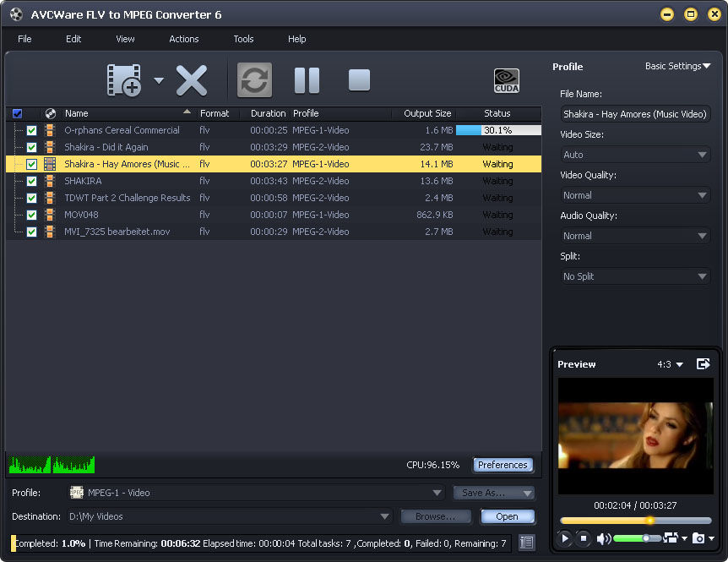Uncheck O-rphans Cereal Commercial
728x562 pixels.
point(31,130)
